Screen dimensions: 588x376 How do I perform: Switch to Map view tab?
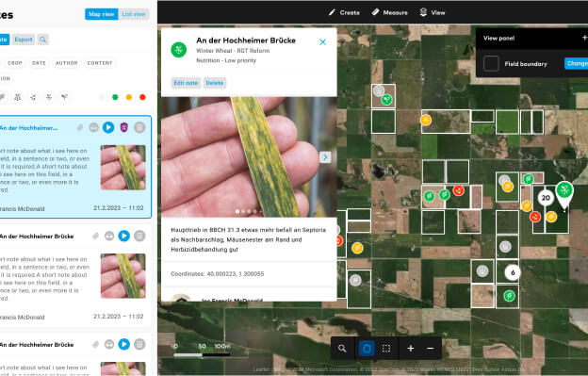point(101,14)
